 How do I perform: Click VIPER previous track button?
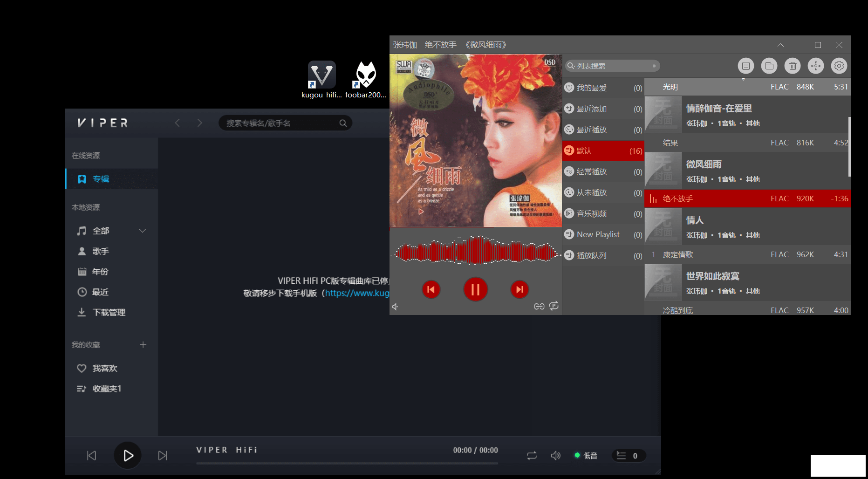pyautogui.click(x=92, y=456)
